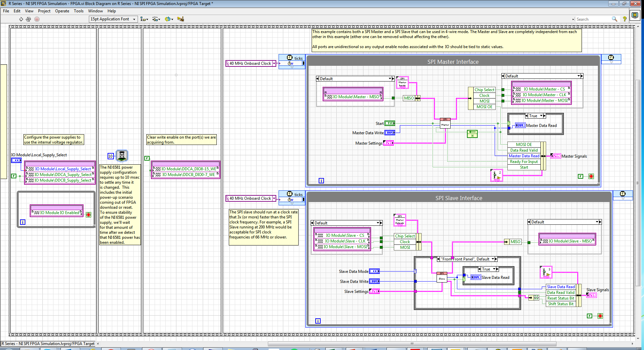Click the search magnifier icon
The height and width of the screenshot is (350, 644).
[x=614, y=19]
